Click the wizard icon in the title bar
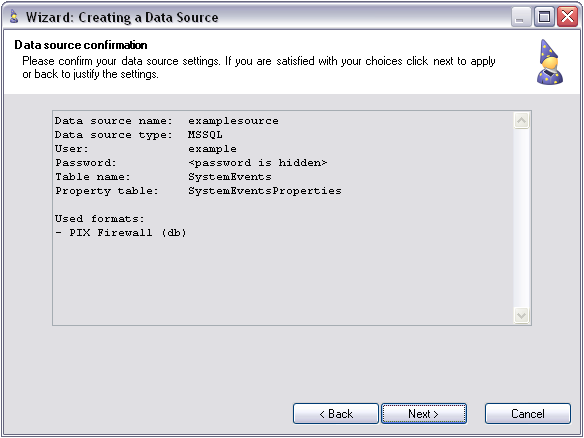 tap(14, 17)
